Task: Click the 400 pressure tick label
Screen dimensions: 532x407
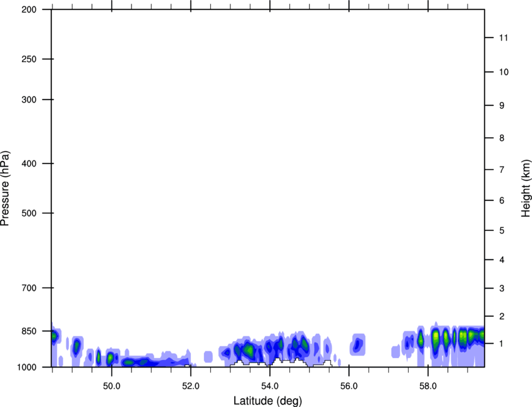Action: point(29,163)
